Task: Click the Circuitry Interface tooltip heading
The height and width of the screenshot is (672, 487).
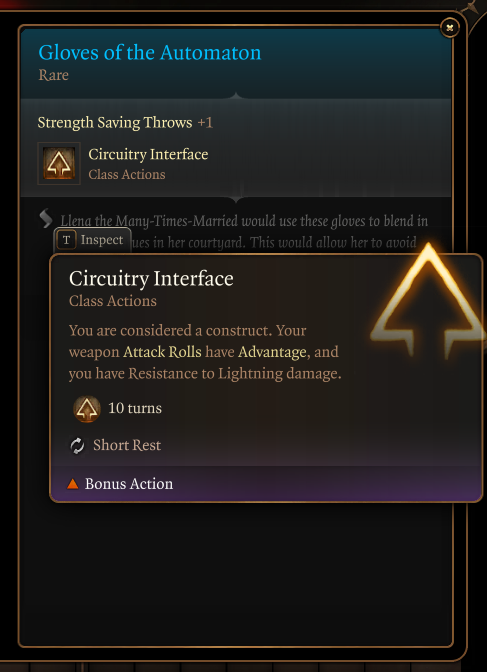Action: click(151, 279)
